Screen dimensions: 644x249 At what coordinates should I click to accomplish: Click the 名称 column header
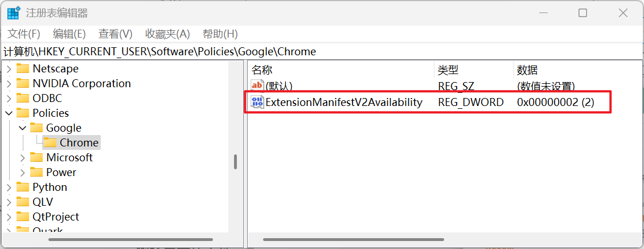pyautogui.click(x=341, y=70)
